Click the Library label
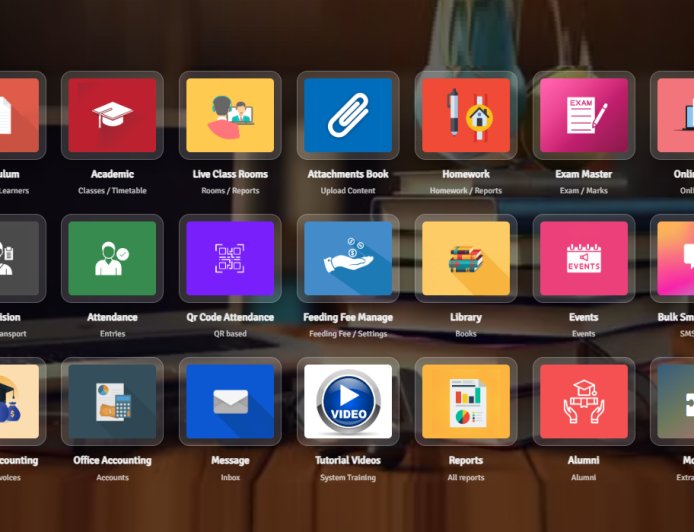The width and height of the screenshot is (694, 532). click(466, 317)
